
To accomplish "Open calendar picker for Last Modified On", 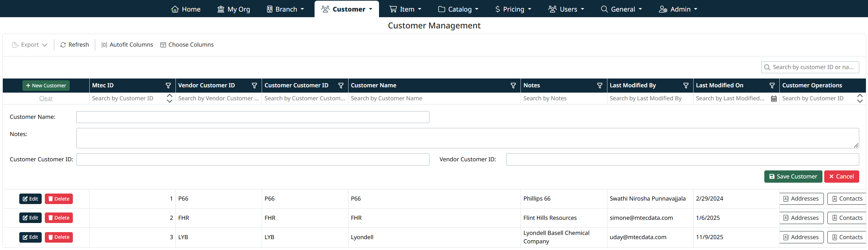I will pyautogui.click(x=774, y=99).
